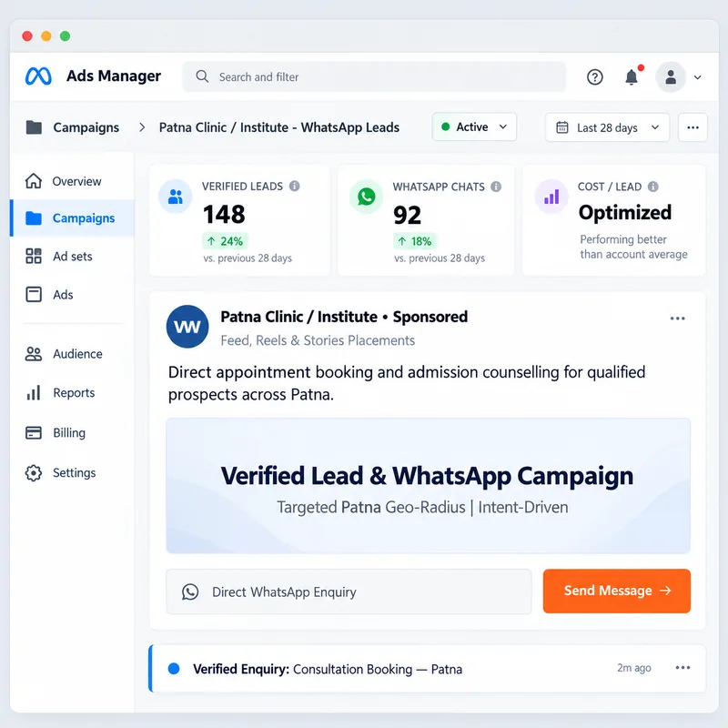Screen dimensions: 728x728
Task: Click the 92 WhatsApp chats value
Action: click(407, 215)
